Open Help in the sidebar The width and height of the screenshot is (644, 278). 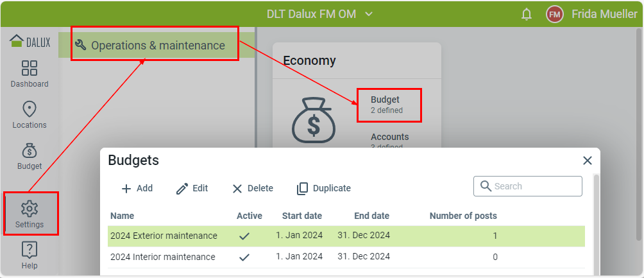30,255
